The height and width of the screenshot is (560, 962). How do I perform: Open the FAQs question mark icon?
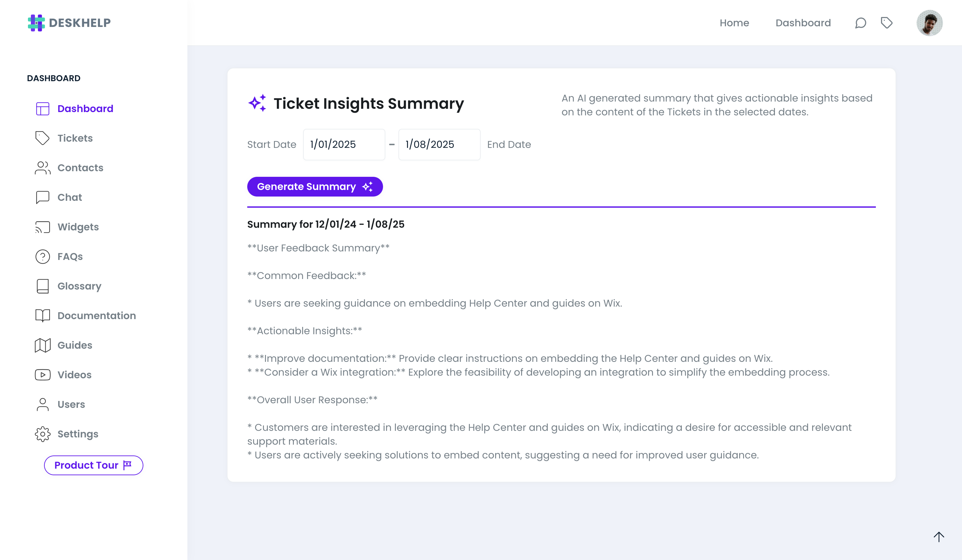coord(42,257)
